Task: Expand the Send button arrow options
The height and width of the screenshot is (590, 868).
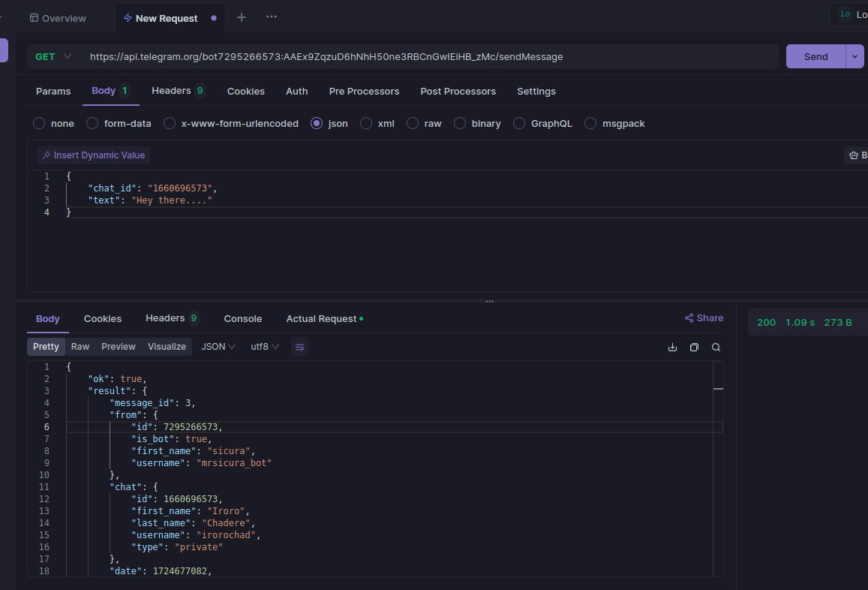Action: click(x=854, y=56)
